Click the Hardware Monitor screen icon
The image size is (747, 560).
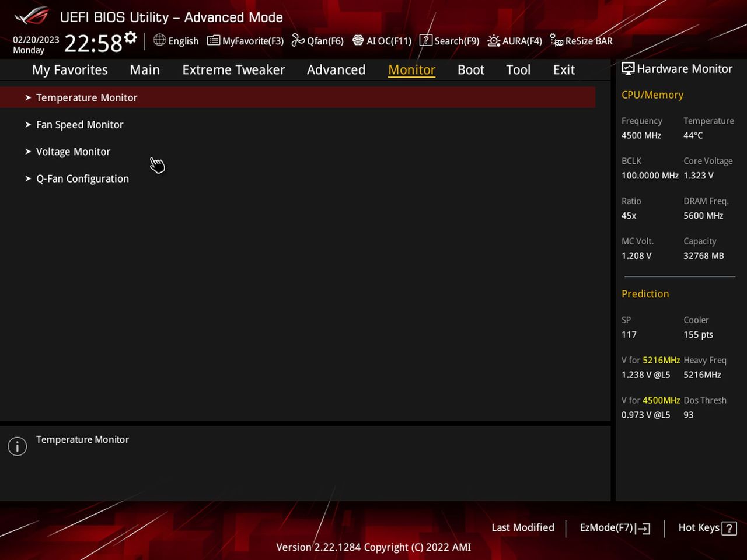coord(628,68)
